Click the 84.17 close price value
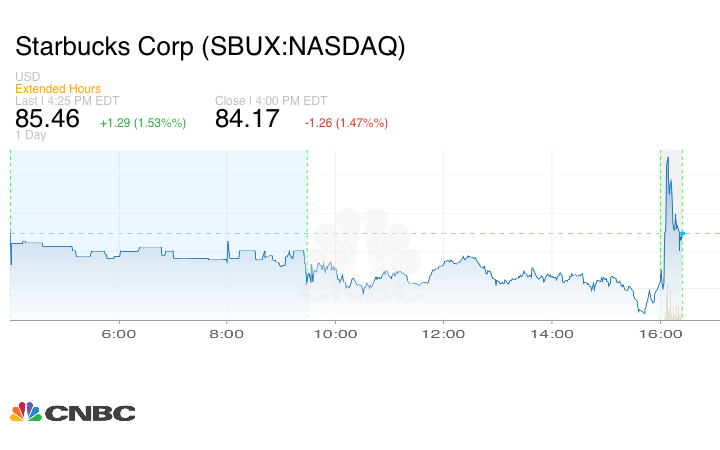 pos(248,120)
